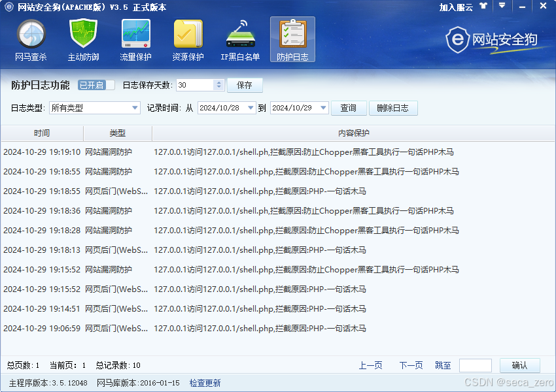Image resolution: width=556 pixels, height=392 pixels.
Task: Select the 19:18:55 row with type 网页后门(WebS...
Action: click(x=277, y=191)
